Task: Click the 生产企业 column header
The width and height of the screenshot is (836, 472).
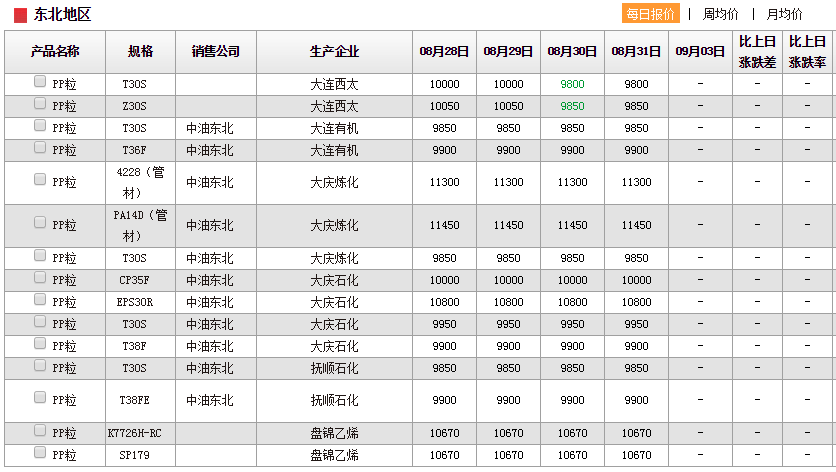Action: point(334,52)
